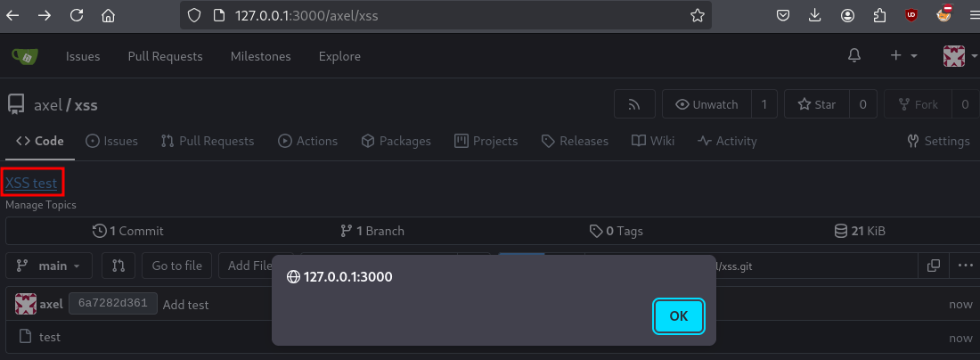Click the RSS feed icon button
This screenshot has height=360, width=980.
pos(634,104)
